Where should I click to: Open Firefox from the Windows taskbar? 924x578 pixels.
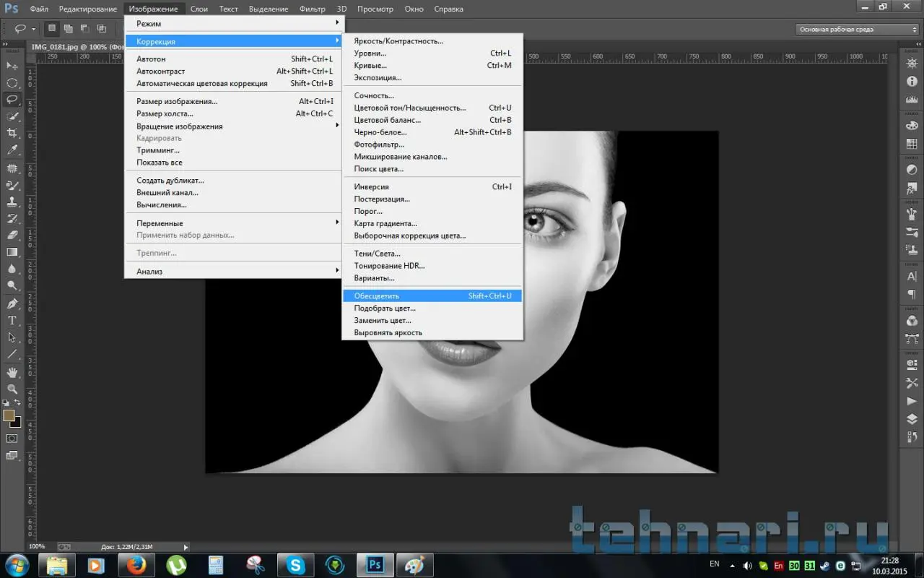136,564
